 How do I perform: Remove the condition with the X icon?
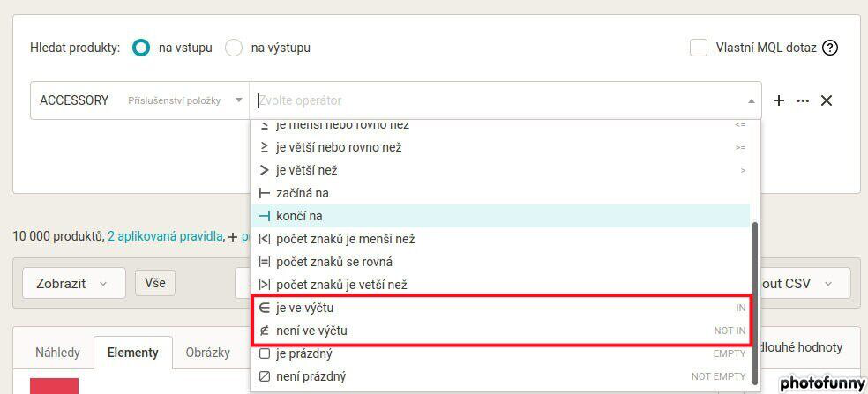coord(826,100)
